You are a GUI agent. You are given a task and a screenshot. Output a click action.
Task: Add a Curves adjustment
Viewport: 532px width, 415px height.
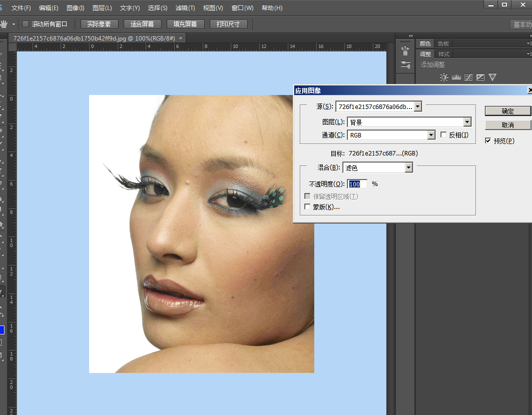[468, 77]
